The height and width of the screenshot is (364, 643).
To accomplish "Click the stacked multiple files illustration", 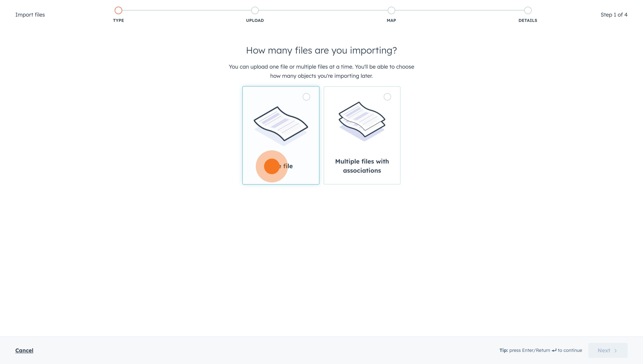I will 362,120.
